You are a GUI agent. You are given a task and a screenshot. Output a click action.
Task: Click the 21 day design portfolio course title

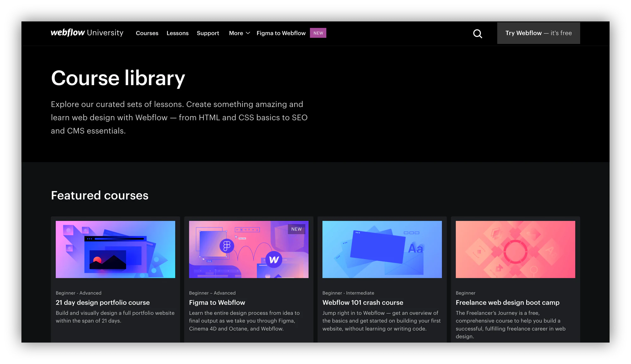click(103, 302)
